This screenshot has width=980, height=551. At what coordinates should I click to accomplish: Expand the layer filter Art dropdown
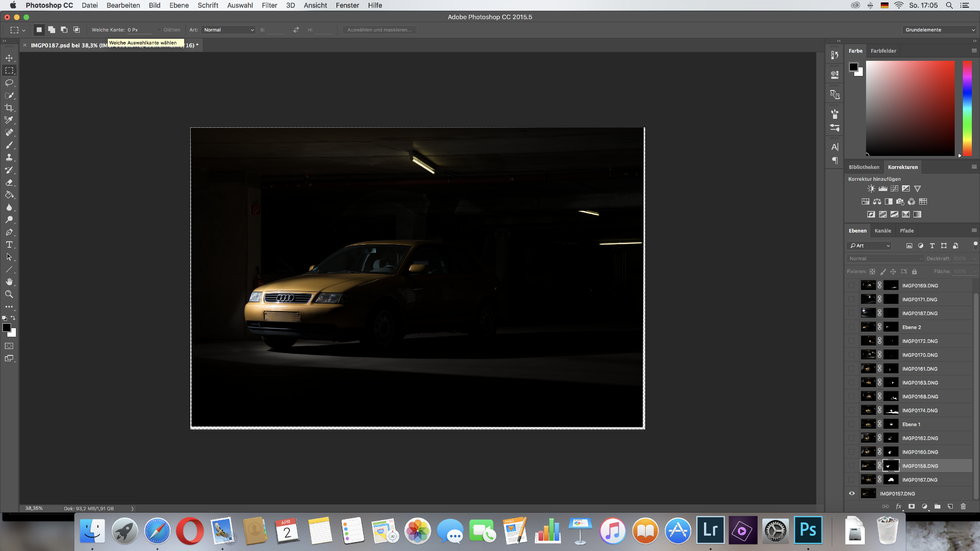pyautogui.click(x=870, y=246)
